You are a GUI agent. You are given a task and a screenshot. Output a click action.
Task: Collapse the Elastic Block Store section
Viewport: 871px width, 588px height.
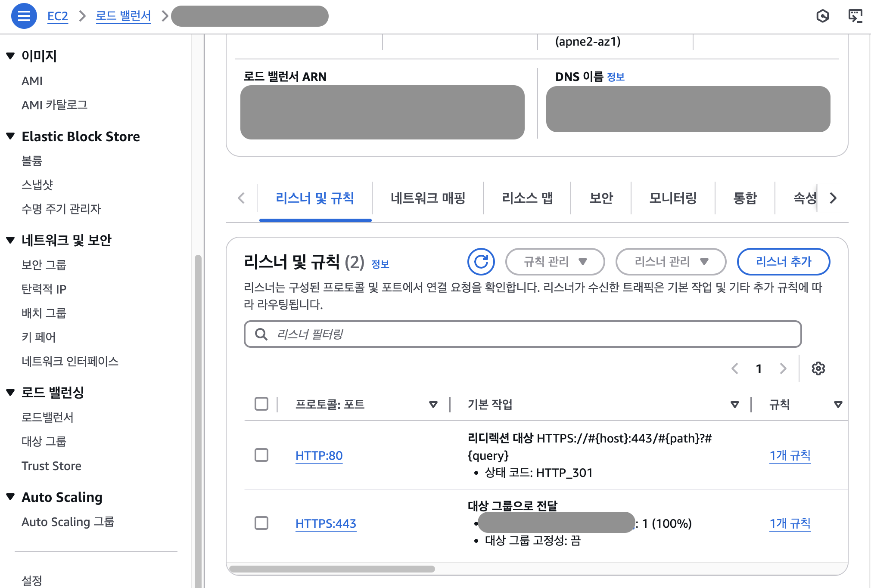[x=11, y=136]
